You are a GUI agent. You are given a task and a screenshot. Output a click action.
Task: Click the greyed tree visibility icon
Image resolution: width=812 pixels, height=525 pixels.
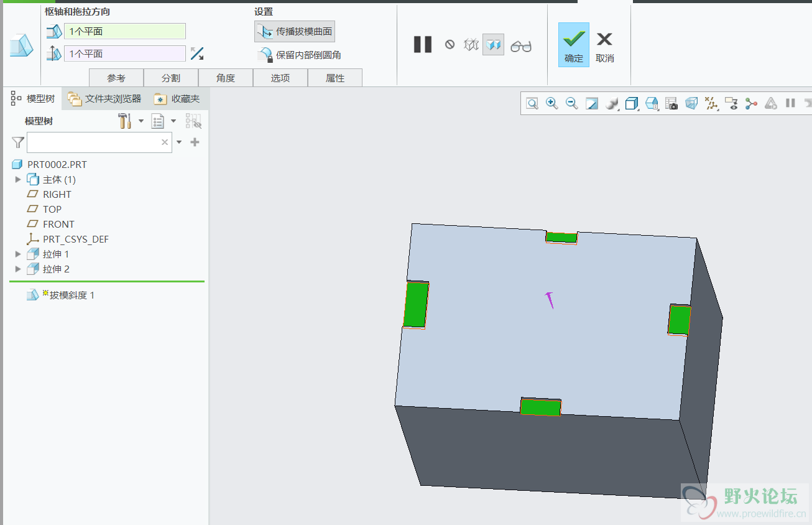click(194, 121)
